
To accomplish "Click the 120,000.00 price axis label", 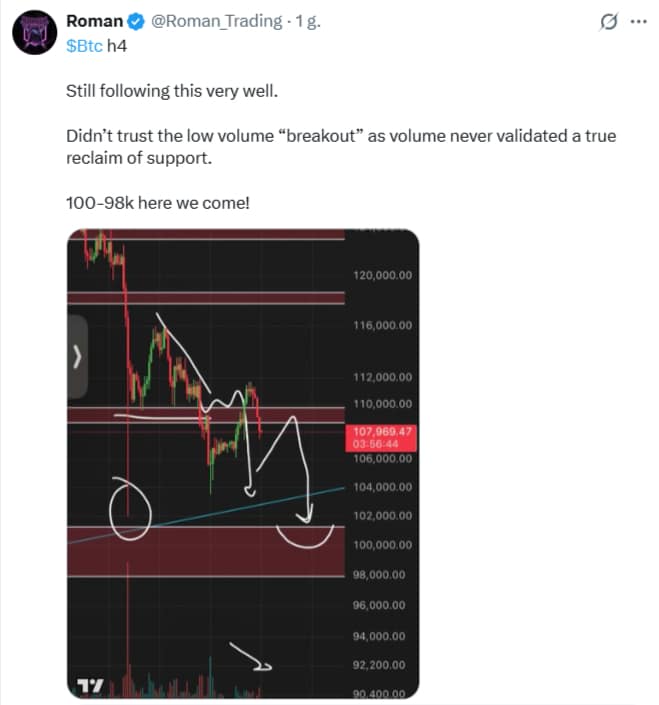I will point(383,275).
